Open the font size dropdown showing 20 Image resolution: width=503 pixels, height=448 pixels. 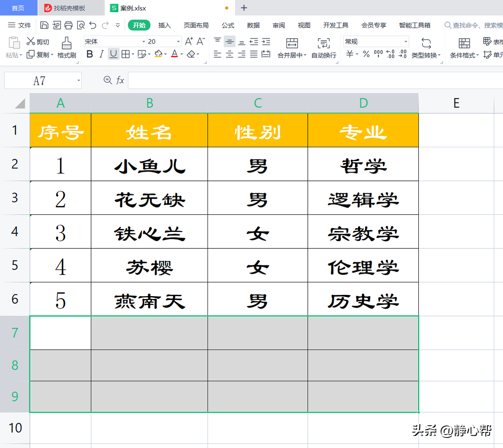click(178, 42)
